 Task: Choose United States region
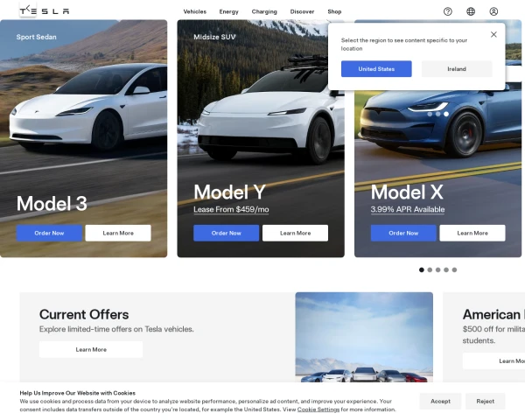tap(376, 69)
